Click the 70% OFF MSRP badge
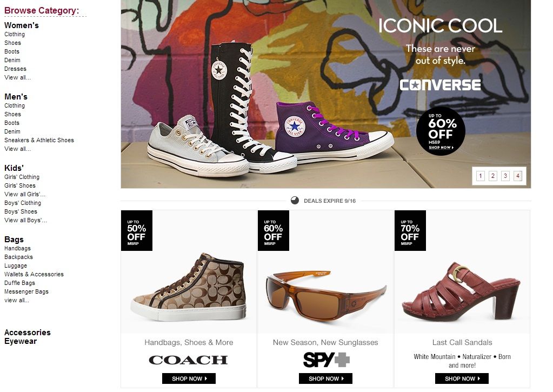 click(x=410, y=230)
